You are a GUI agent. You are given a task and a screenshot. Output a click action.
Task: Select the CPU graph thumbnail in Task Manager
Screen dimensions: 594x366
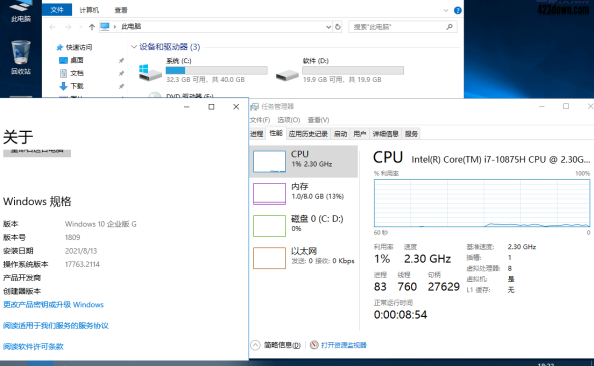269,161
